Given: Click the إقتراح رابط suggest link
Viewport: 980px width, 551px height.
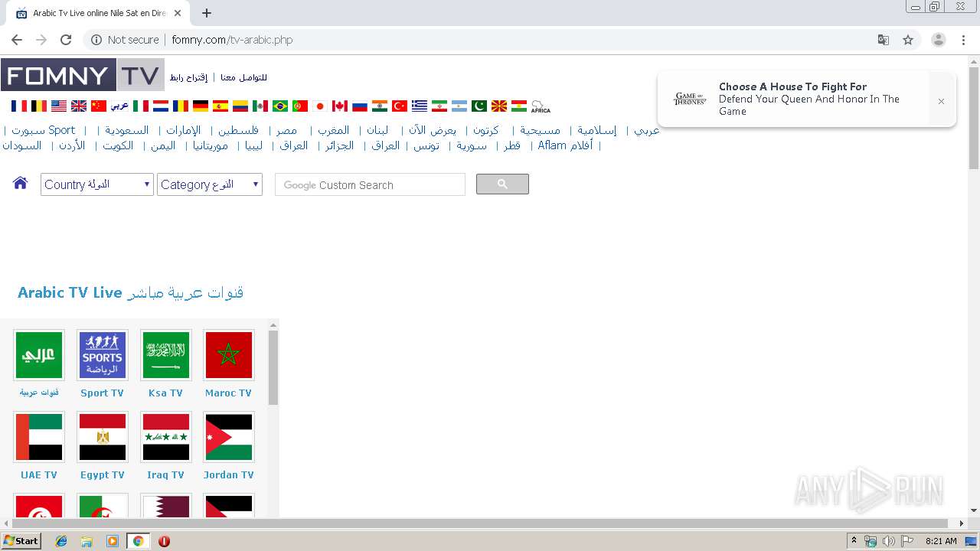Looking at the screenshot, I should point(188,77).
